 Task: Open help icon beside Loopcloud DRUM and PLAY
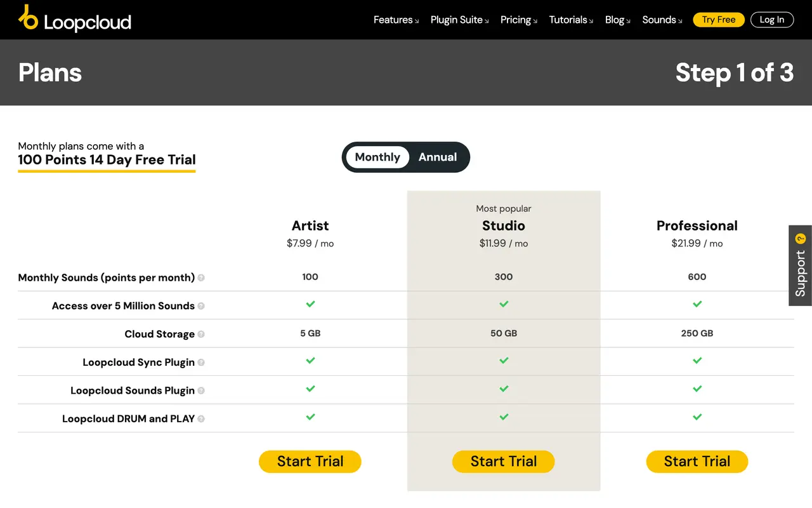(x=201, y=419)
